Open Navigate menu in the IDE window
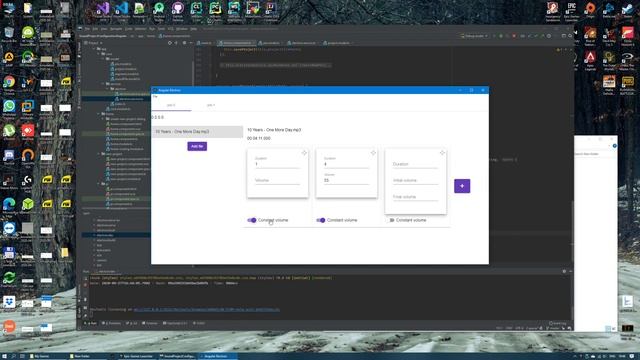This screenshot has height=360, width=640. (116, 29)
